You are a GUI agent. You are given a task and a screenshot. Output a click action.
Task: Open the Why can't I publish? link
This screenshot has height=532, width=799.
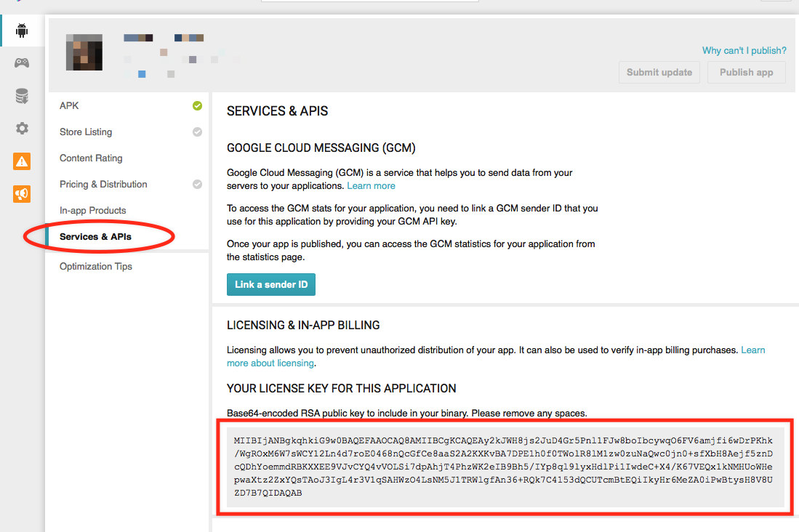pyautogui.click(x=744, y=50)
